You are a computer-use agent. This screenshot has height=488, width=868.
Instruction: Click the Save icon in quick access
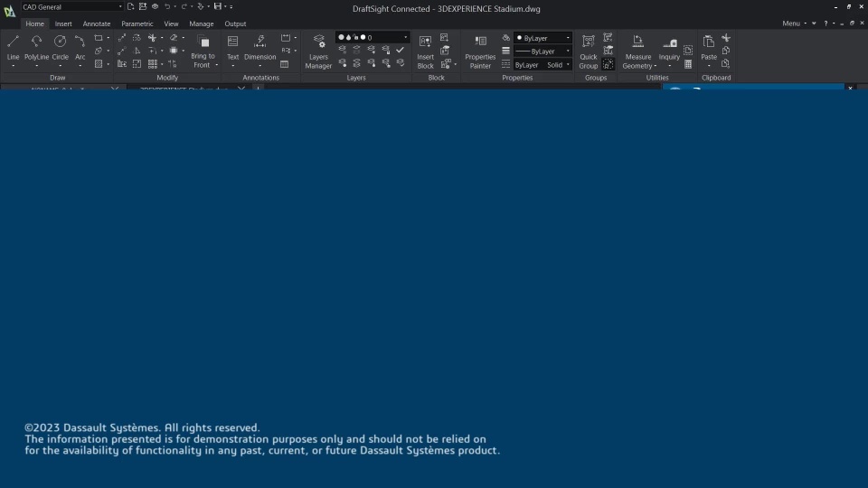point(218,6)
